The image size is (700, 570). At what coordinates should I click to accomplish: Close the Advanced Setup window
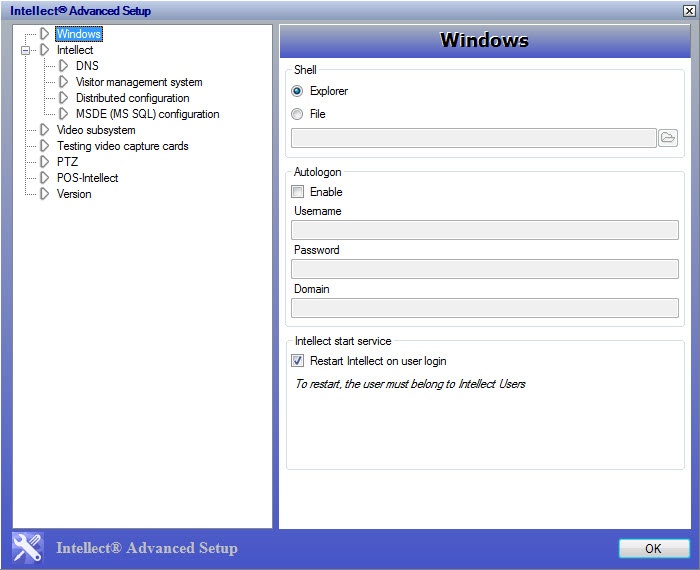tap(687, 11)
